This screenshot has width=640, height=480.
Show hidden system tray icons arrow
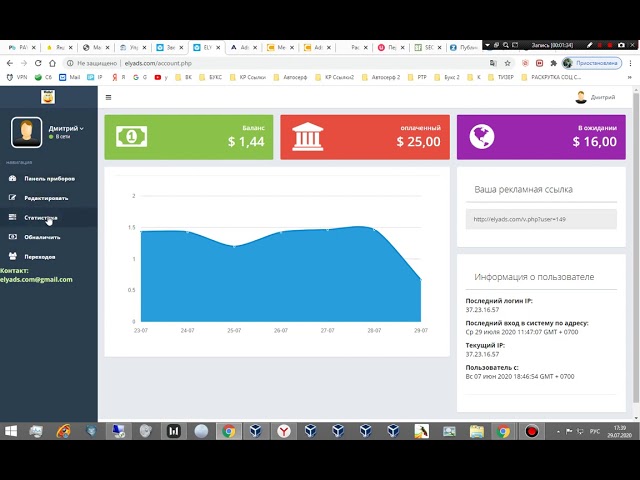coord(558,431)
